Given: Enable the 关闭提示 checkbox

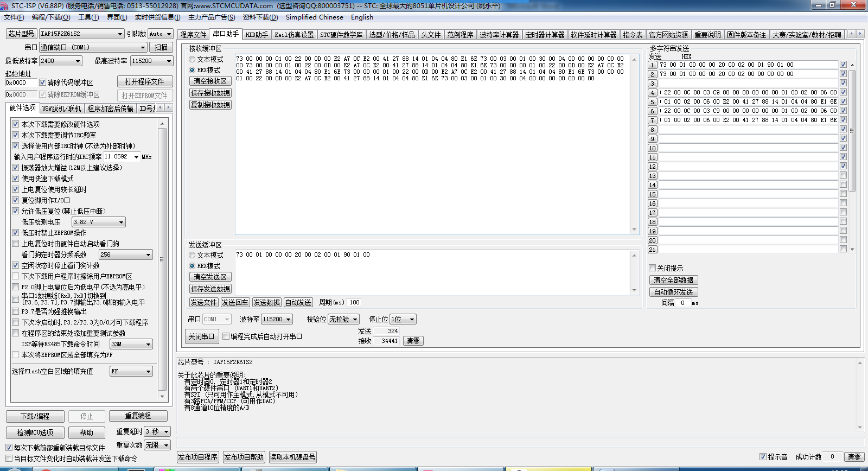Looking at the screenshot, I should [x=653, y=268].
